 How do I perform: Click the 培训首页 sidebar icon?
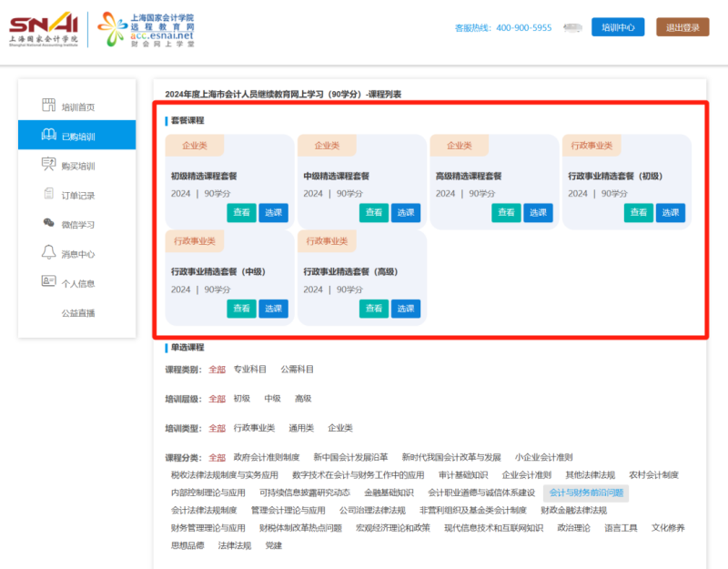click(x=48, y=106)
